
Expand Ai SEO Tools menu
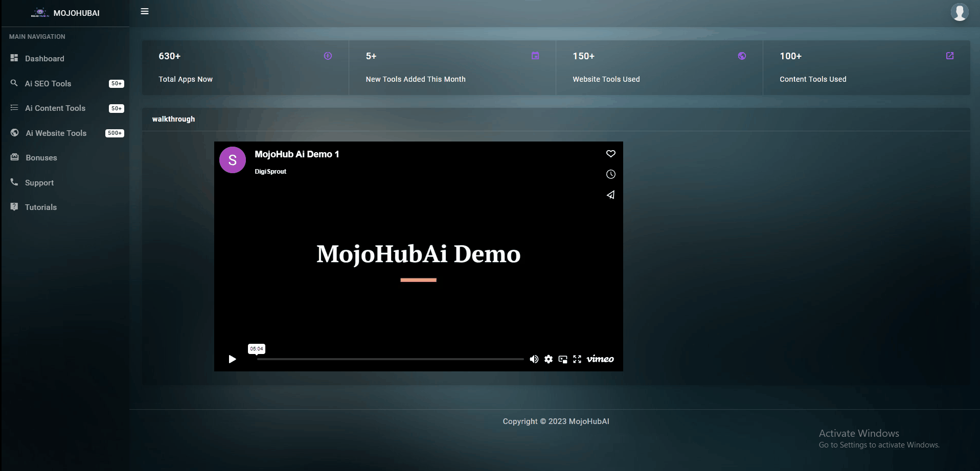click(x=48, y=84)
